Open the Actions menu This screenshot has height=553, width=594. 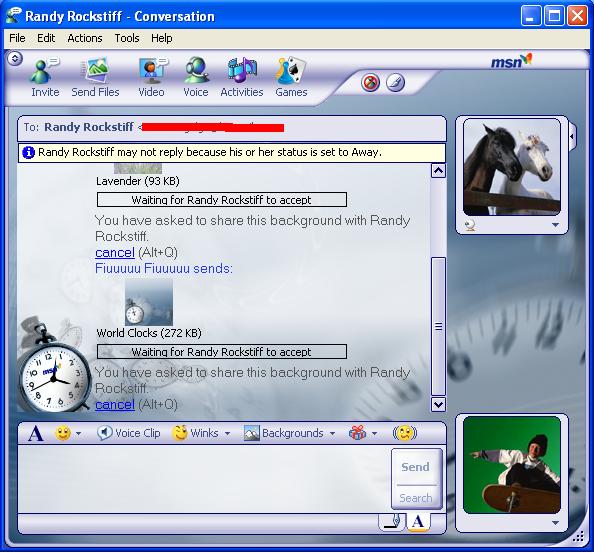coord(85,38)
